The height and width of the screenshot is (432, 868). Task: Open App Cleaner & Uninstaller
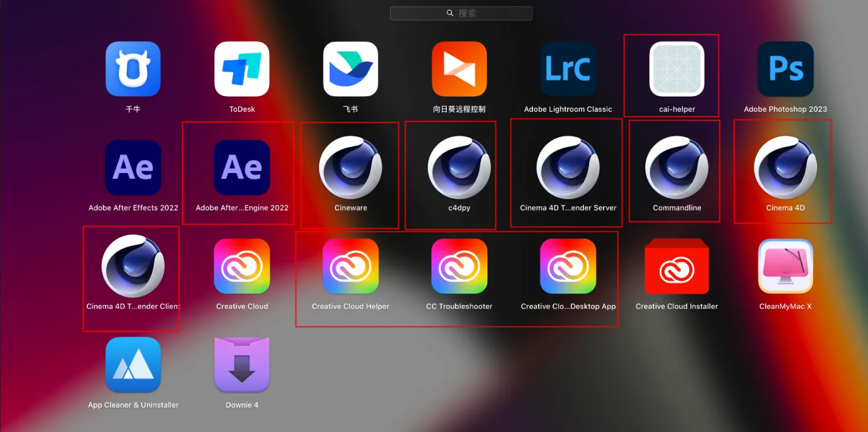click(x=133, y=365)
